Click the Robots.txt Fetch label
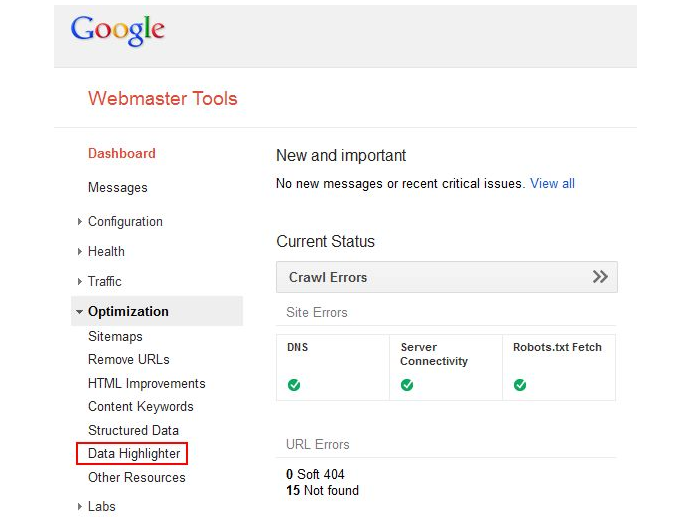Viewport: 700px width, 517px height. pyautogui.click(x=557, y=347)
